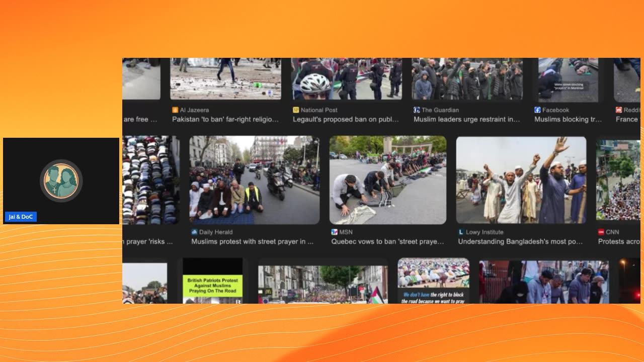Select 'We don't have the right' thumbnail

pos(434,281)
